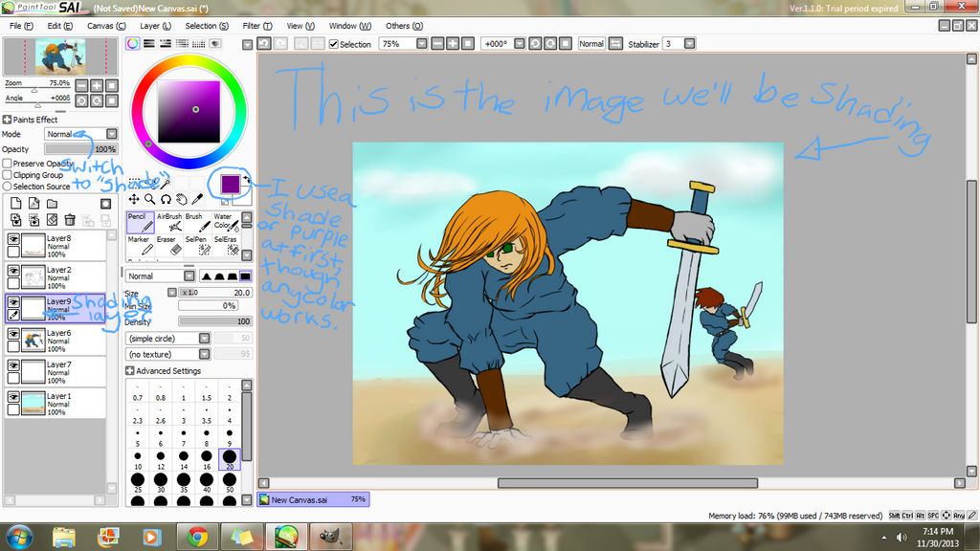The image size is (980, 551).
Task: Select the Hand pan tool
Action: point(181,199)
